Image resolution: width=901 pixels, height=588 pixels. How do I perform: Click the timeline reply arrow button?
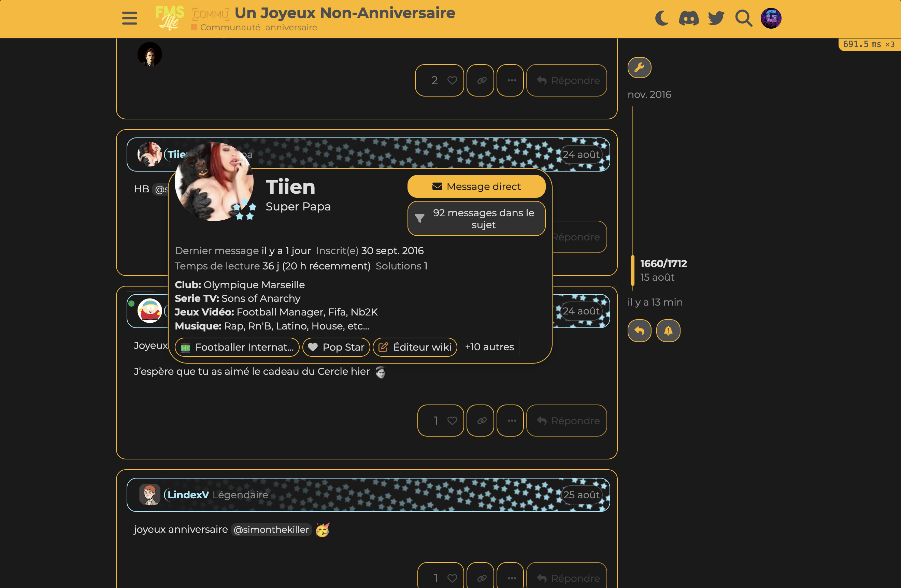click(639, 331)
